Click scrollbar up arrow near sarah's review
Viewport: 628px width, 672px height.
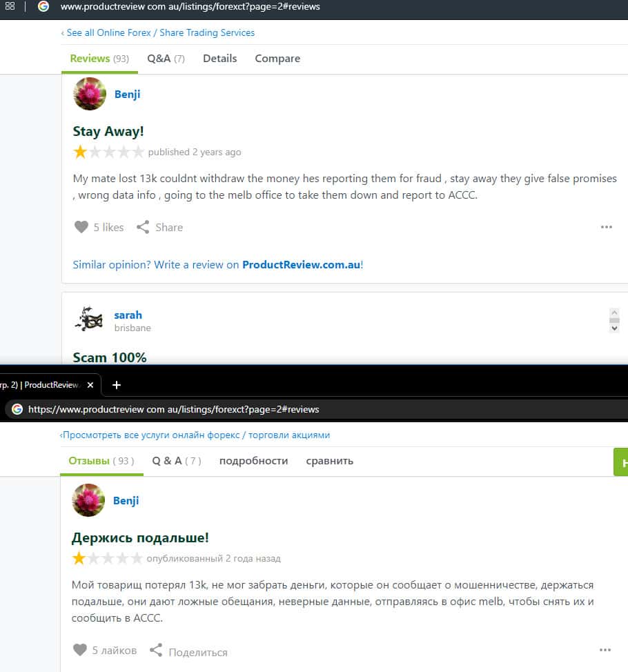pos(614,313)
